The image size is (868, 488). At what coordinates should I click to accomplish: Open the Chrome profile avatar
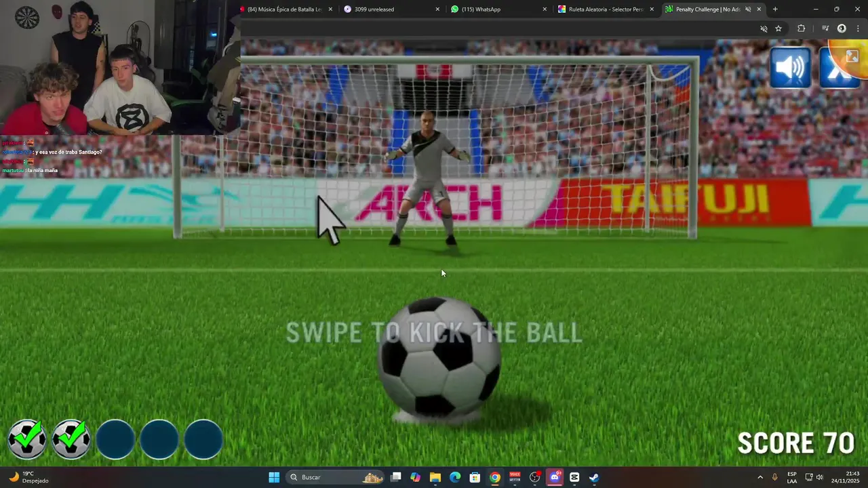click(x=842, y=28)
